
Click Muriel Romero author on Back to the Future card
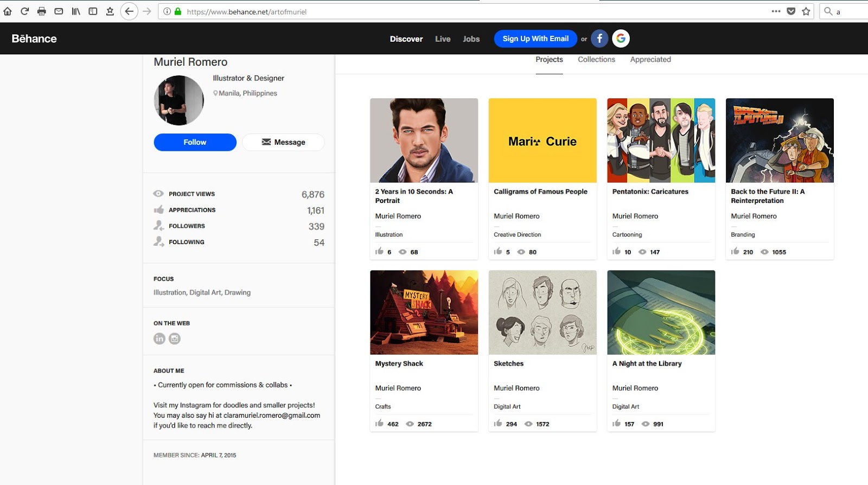(754, 216)
